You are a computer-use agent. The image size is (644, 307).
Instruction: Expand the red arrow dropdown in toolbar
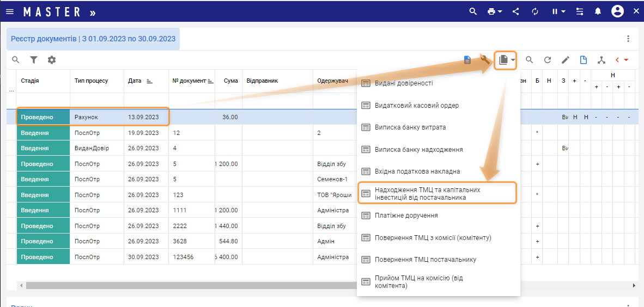pos(622,60)
